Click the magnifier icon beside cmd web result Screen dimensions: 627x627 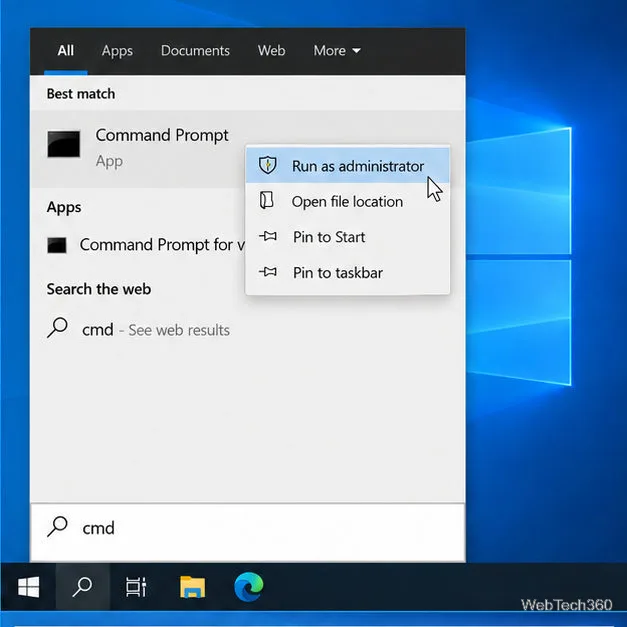[57, 327]
